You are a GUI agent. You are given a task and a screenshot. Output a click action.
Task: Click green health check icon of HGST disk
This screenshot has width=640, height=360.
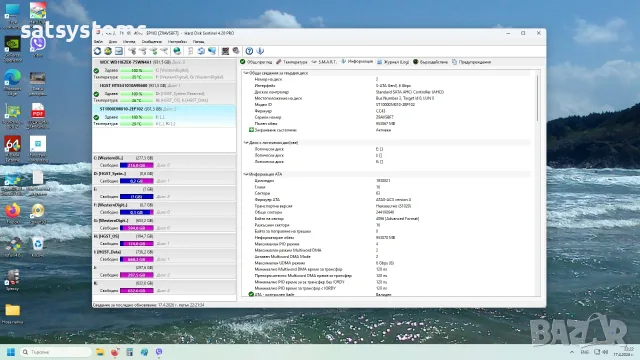click(96, 94)
